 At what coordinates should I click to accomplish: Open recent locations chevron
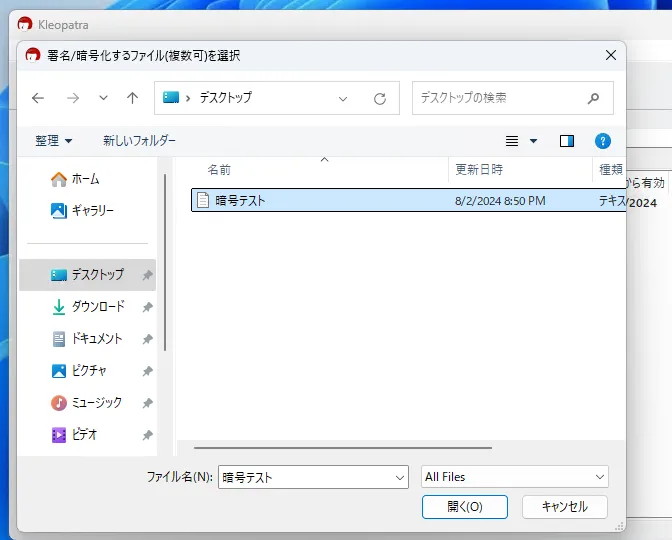(103, 98)
